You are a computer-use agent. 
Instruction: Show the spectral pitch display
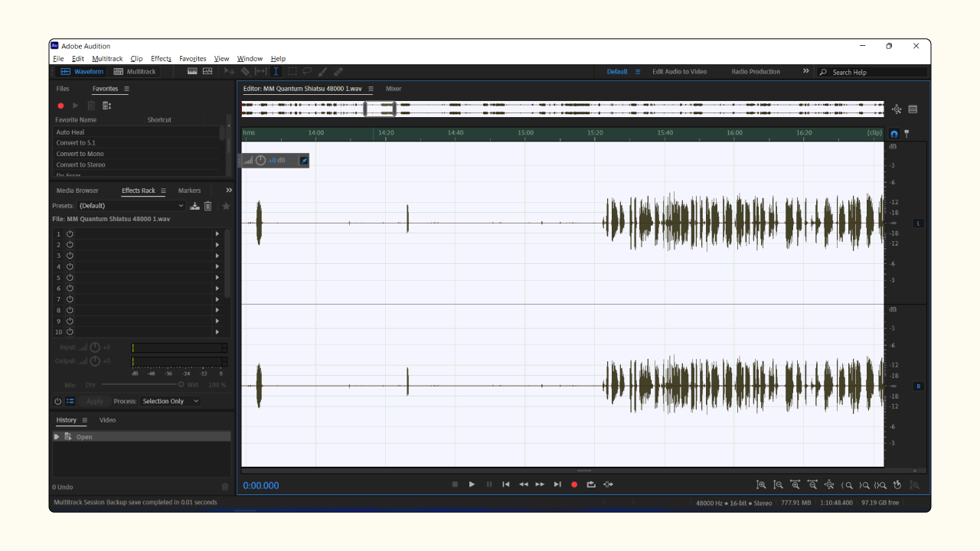207,71
